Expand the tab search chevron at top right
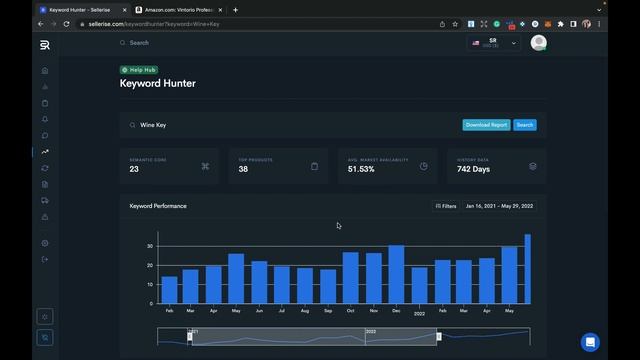Screen dimensions: 640x360 point(599,10)
